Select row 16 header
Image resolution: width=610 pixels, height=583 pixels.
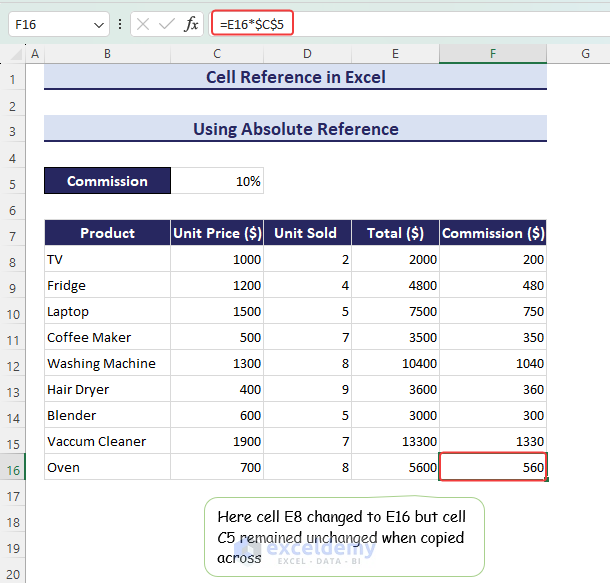coord(13,468)
